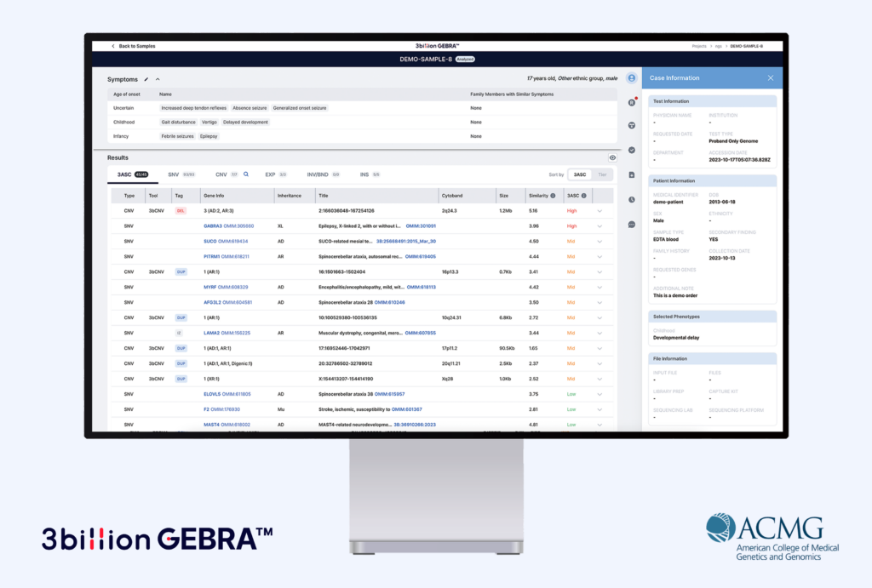Sort results by 3ASC
Image resolution: width=872 pixels, height=588 pixels.
click(x=579, y=174)
